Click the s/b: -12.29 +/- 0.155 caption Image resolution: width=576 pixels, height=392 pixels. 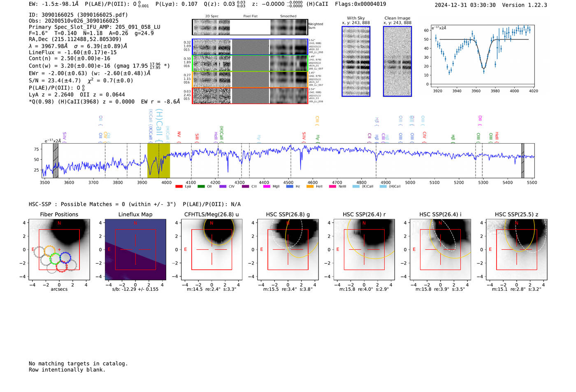[x=135, y=289]
